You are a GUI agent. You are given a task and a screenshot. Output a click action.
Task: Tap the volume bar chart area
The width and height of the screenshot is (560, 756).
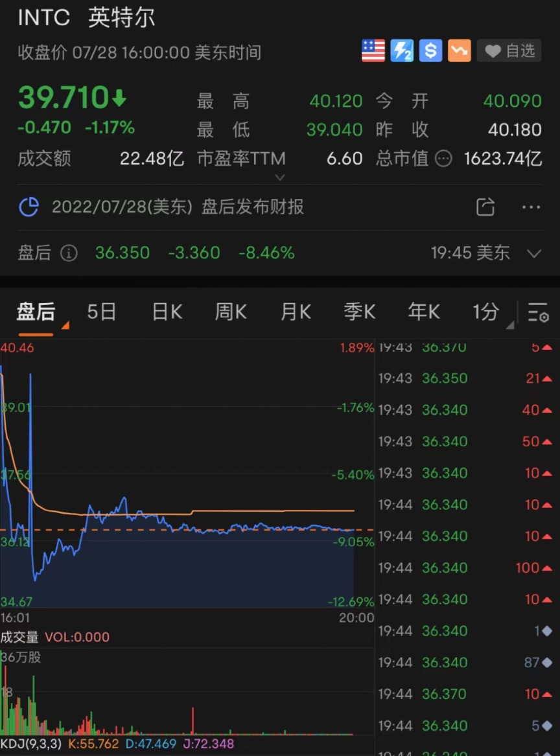tap(187, 692)
